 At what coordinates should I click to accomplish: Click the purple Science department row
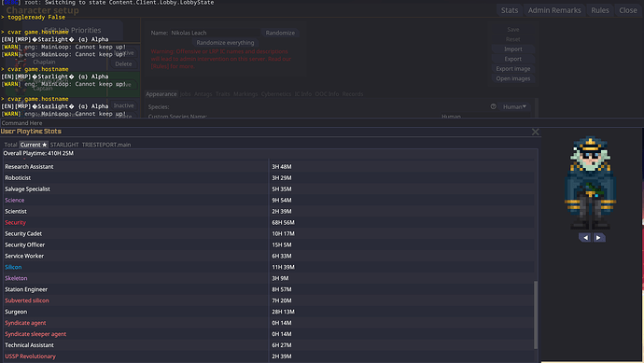click(269, 200)
